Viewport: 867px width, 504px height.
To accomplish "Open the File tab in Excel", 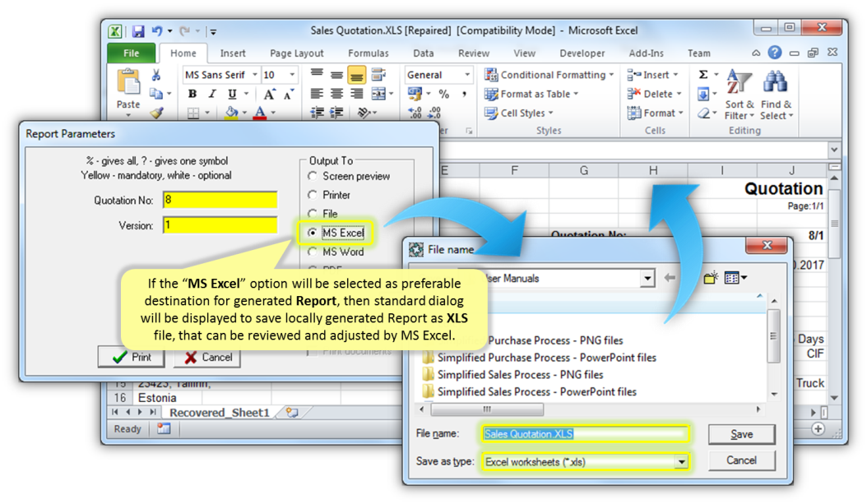I will [131, 53].
